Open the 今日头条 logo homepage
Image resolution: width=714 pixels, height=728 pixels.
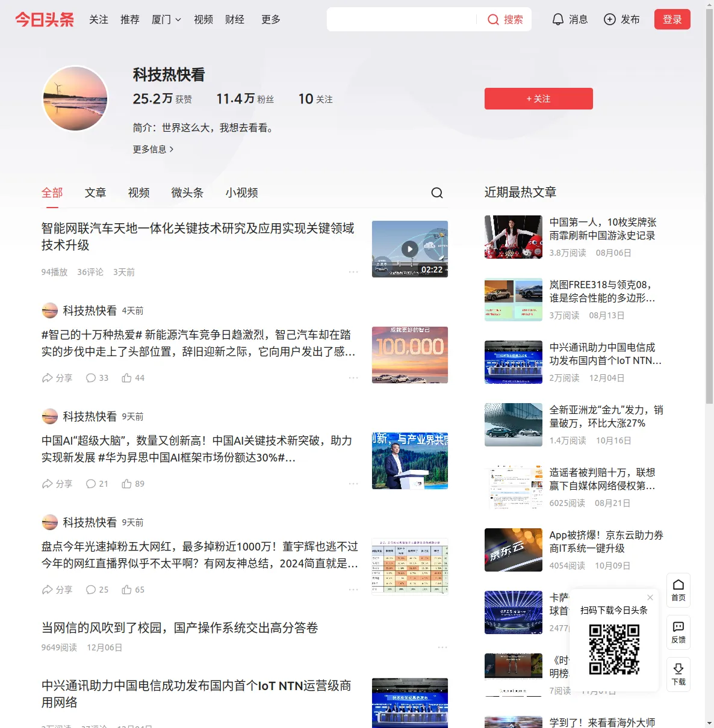45,19
